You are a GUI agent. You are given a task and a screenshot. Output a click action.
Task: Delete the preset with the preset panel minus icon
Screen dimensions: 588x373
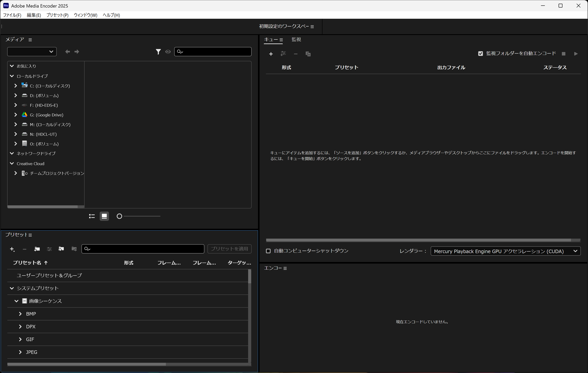pyautogui.click(x=24, y=249)
